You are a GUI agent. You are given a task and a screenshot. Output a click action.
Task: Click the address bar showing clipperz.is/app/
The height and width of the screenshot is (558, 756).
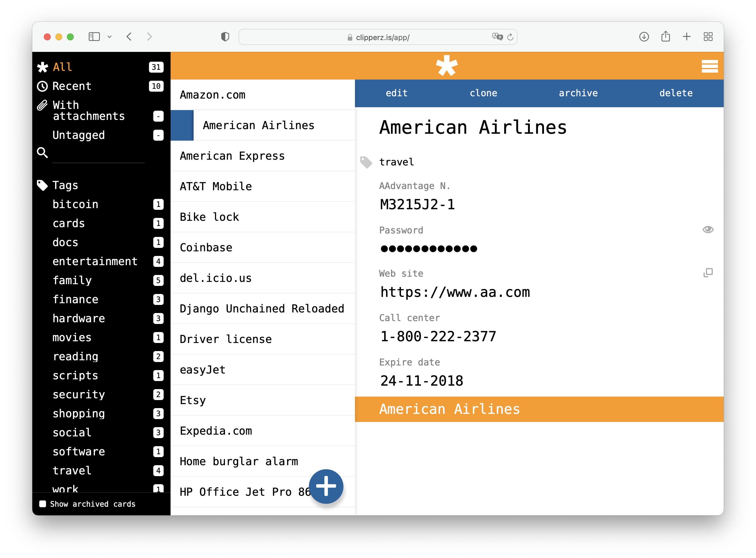pyautogui.click(x=378, y=37)
